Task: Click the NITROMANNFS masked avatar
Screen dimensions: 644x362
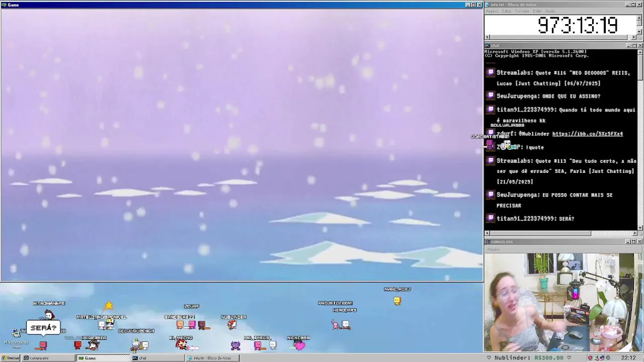Action: pyautogui.click(x=49, y=315)
